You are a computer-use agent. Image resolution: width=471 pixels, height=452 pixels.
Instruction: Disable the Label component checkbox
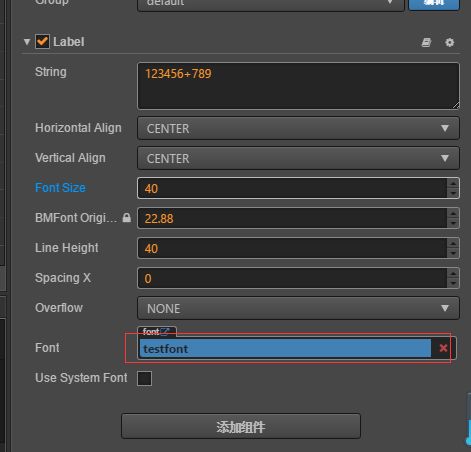[42, 42]
